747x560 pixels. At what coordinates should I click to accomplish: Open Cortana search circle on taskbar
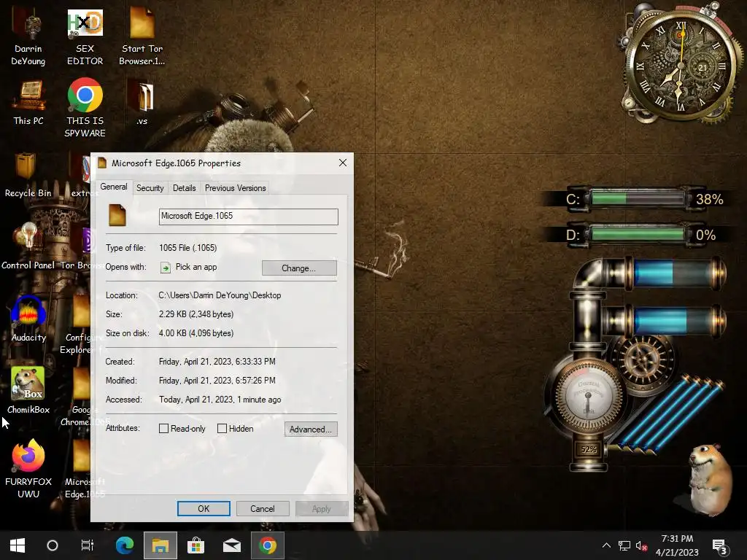[53, 545]
